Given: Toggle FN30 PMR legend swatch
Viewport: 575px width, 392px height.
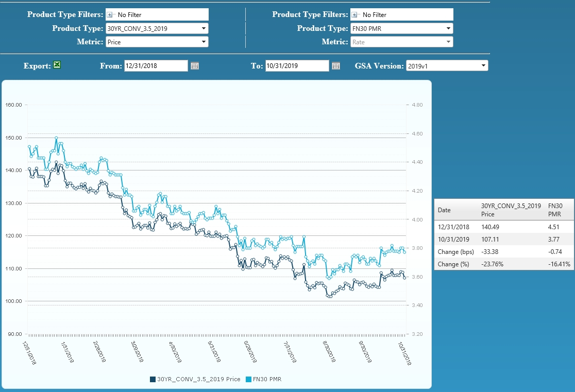Looking at the screenshot, I should 249,379.
